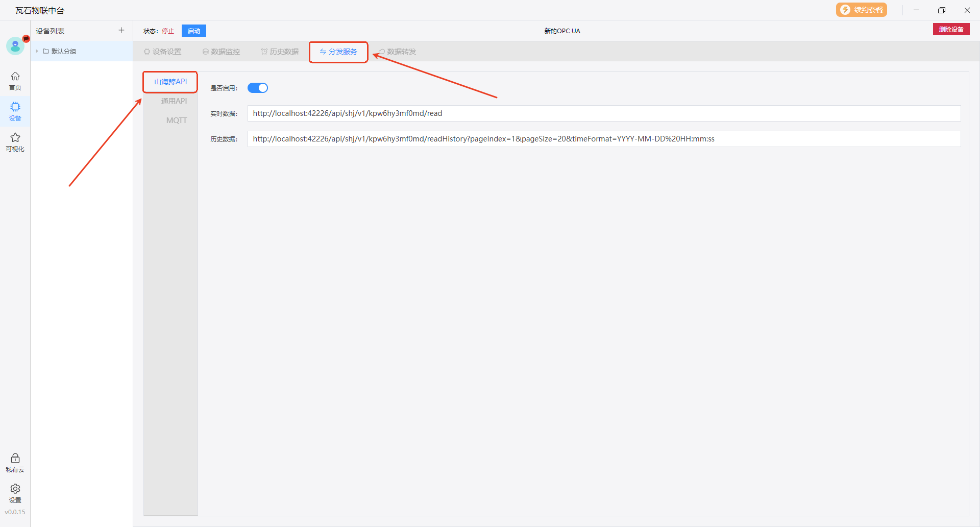Image resolution: width=980 pixels, height=527 pixels.
Task: Disable the 是否启用 toggle switch
Action: pyautogui.click(x=258, y=88)
